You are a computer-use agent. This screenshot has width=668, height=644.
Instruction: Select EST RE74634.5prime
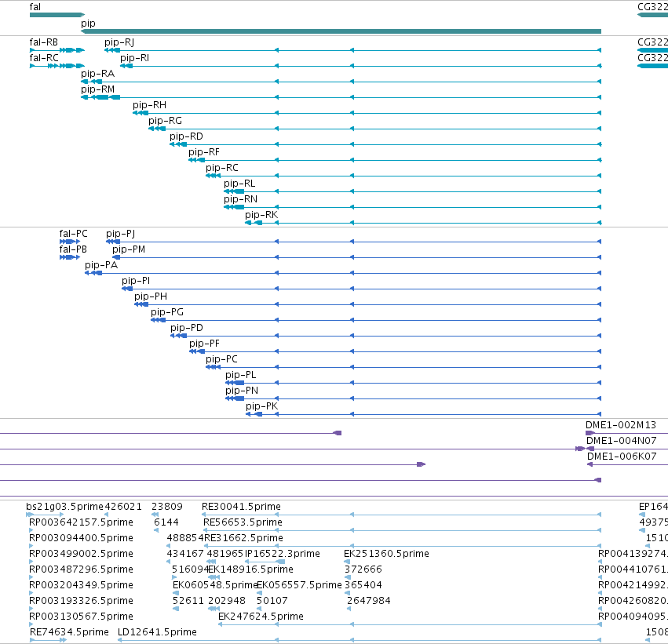(x=69, y=633)
